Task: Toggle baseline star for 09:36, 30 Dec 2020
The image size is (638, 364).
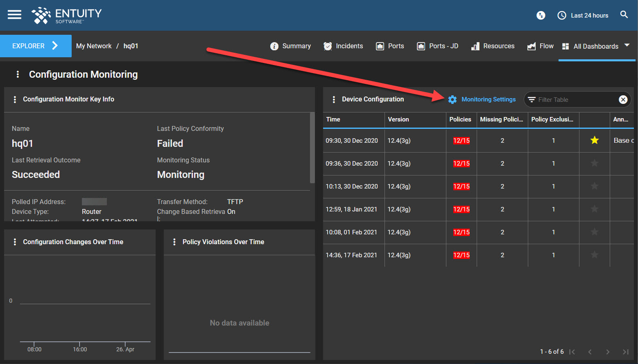Action: (595, 163)
